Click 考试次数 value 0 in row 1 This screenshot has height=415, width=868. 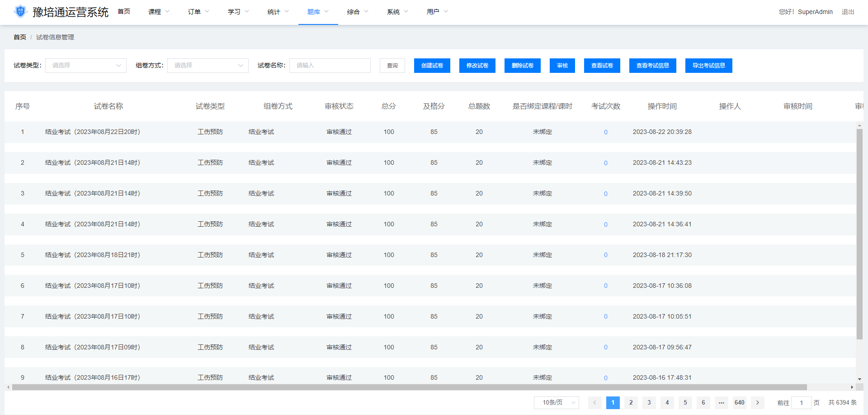[x=606, y=132]
